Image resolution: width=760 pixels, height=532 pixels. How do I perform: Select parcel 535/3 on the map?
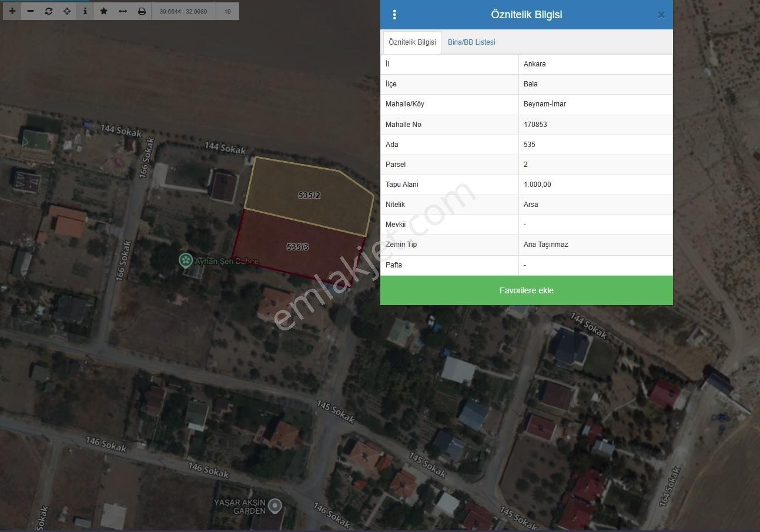click(x=297, y=247)
